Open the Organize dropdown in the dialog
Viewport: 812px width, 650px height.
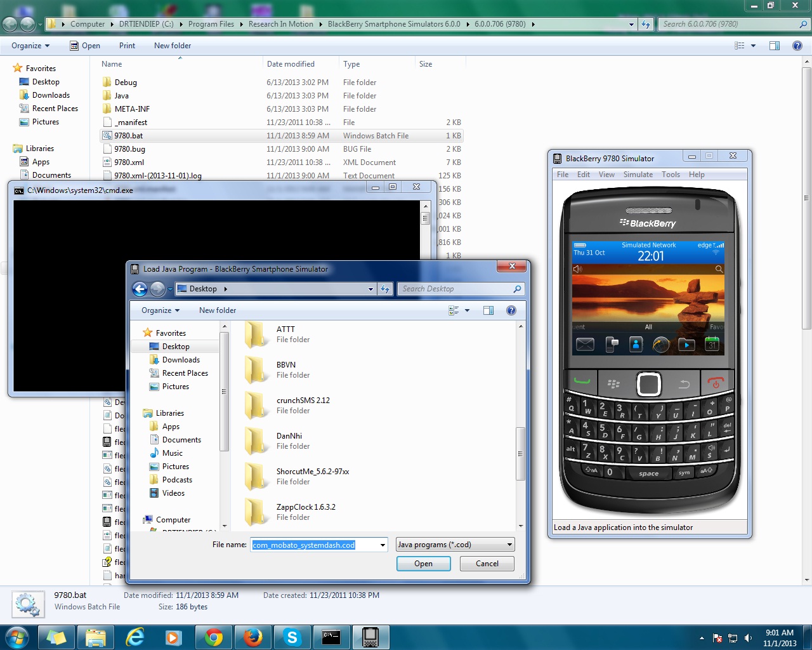coord(160,310)
